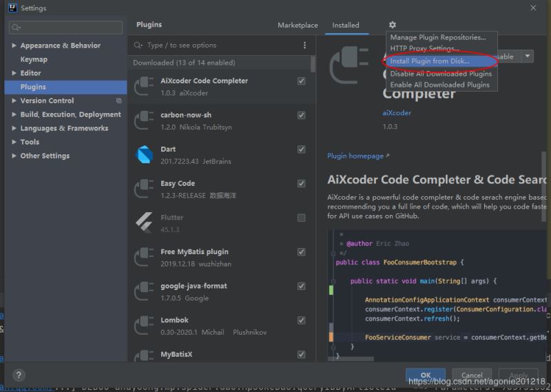Click the Easy Code plugin icon
Viewport: 551px width, 392px height.
tap(144, 189)
